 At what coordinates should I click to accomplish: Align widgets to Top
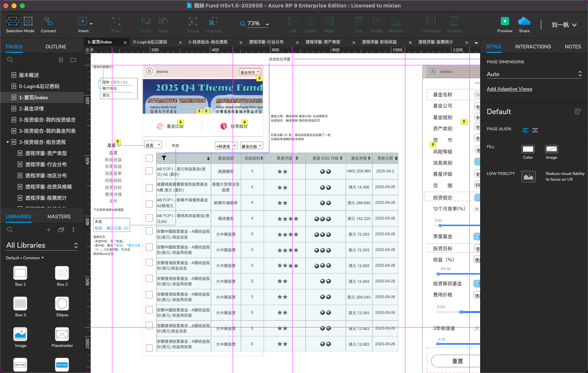(359, 24)
